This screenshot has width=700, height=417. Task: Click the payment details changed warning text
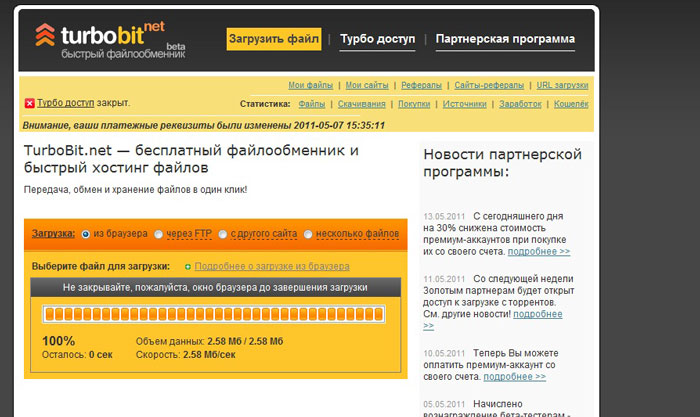(x=204, y=125)
